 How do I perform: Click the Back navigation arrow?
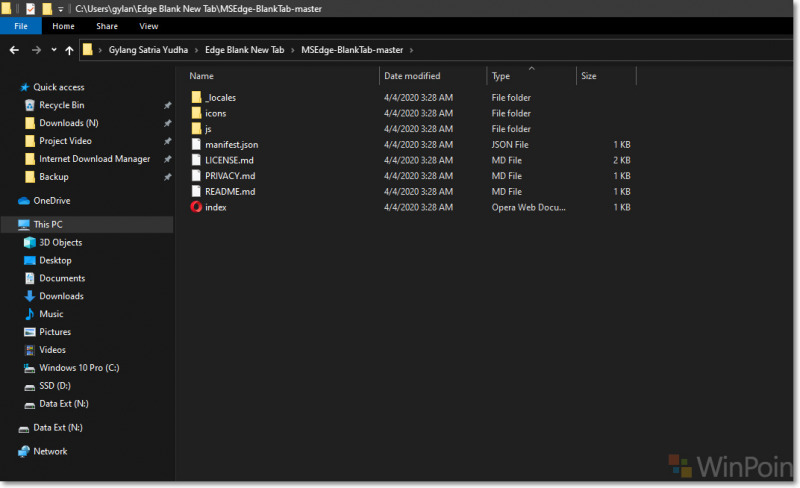(15, 50)
